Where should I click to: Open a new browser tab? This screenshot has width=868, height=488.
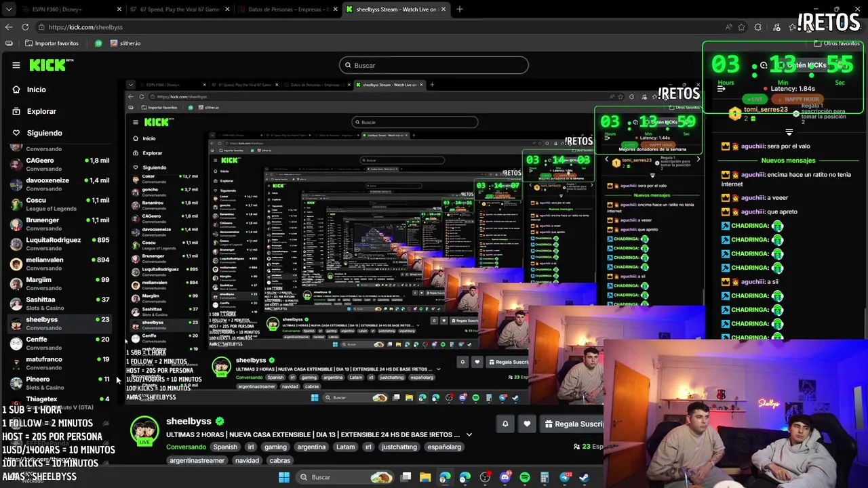tap(459, 9)
